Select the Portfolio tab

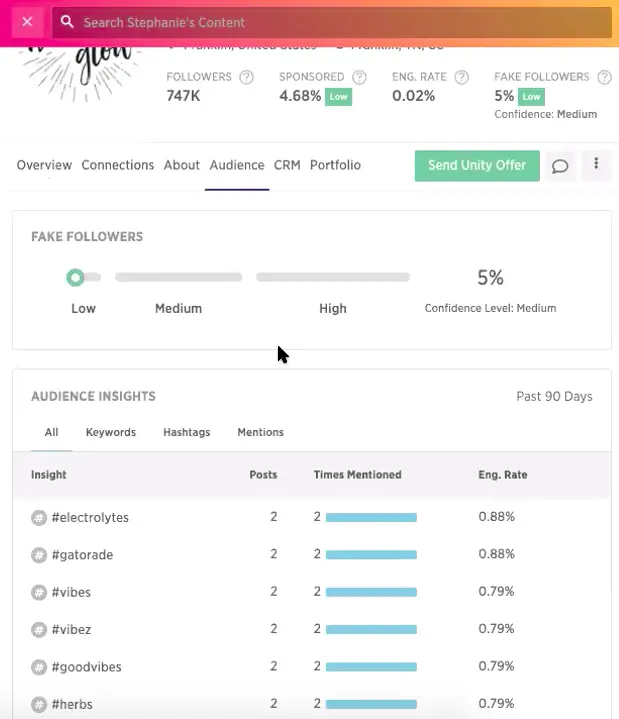coord(335,165)
